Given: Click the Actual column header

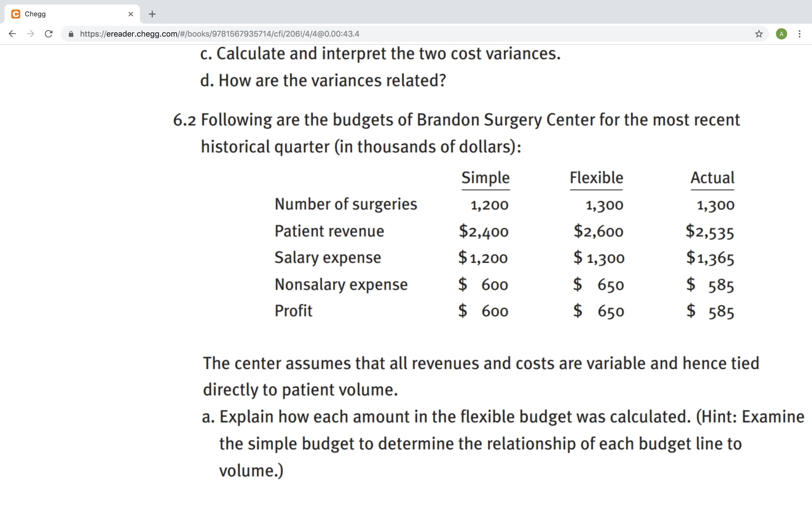Looking at the screenshot, I should [712, 178].
